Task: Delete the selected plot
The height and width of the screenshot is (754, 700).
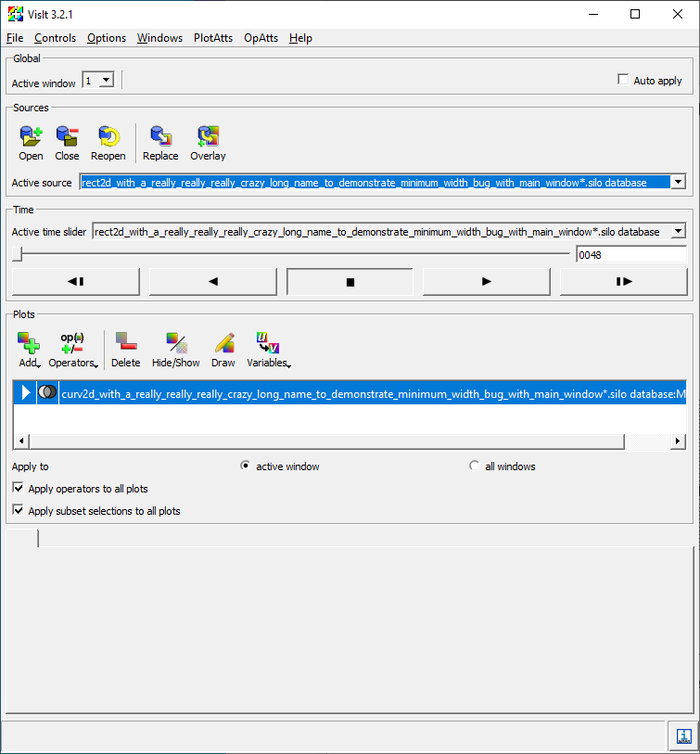Action: (126, 350)
